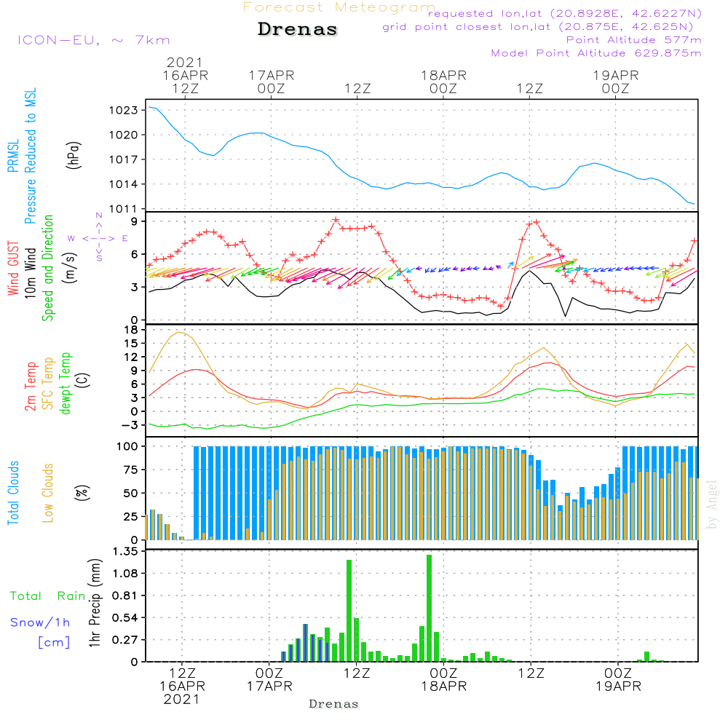Click the '10m Wind' label
This screenshot has height=728, width=728.
pos(30,272)
